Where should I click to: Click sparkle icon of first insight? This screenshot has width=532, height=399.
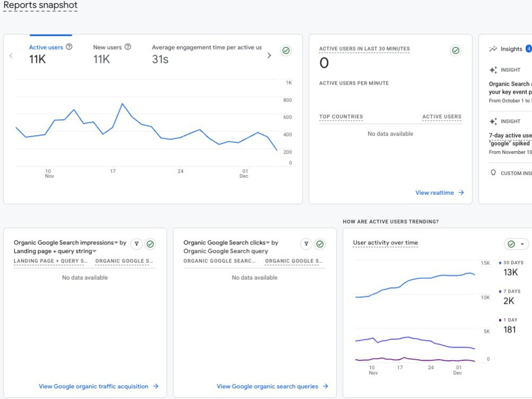click(493, 70)
